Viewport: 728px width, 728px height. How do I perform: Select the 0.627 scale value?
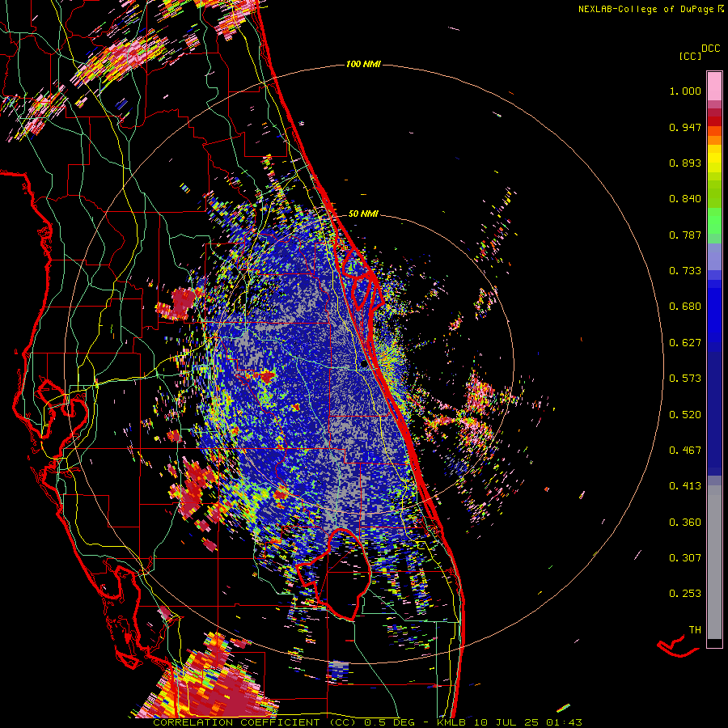pyautogui.click(x=685, y=343)
